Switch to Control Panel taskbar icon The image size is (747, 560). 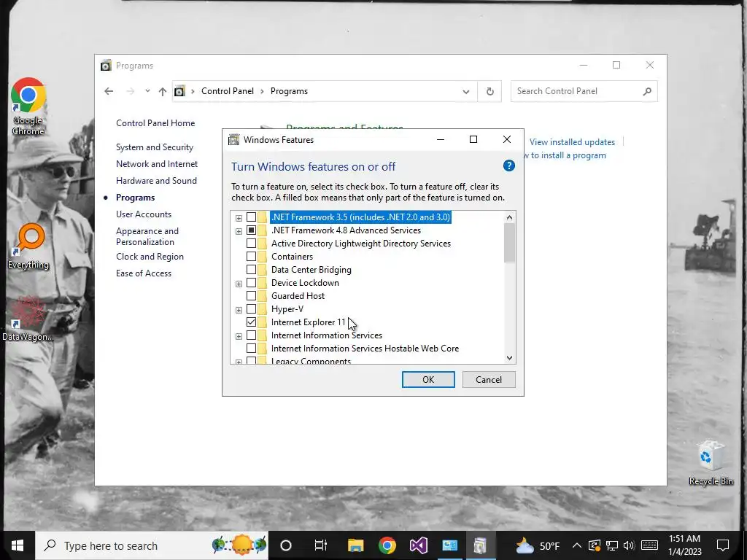(449, 545)
